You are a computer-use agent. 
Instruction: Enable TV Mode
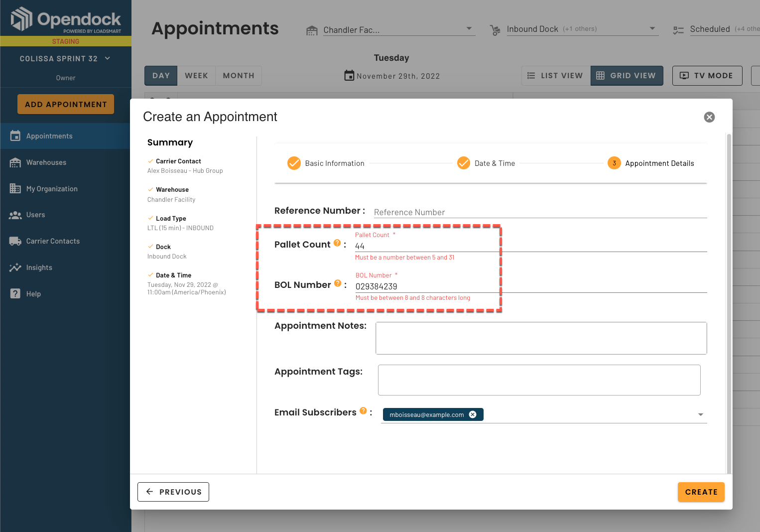click(707, 76)
